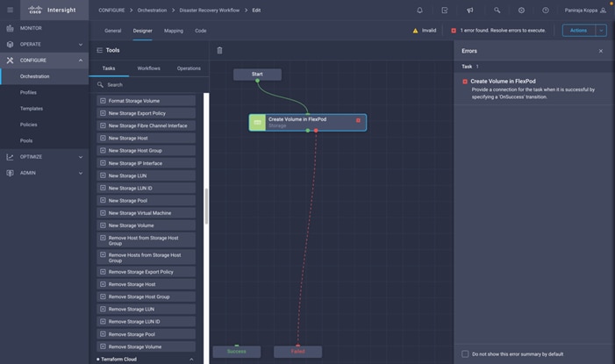Select New Storage Virtual Machine task
Screen dimensions: 615x364
point(146,213)
